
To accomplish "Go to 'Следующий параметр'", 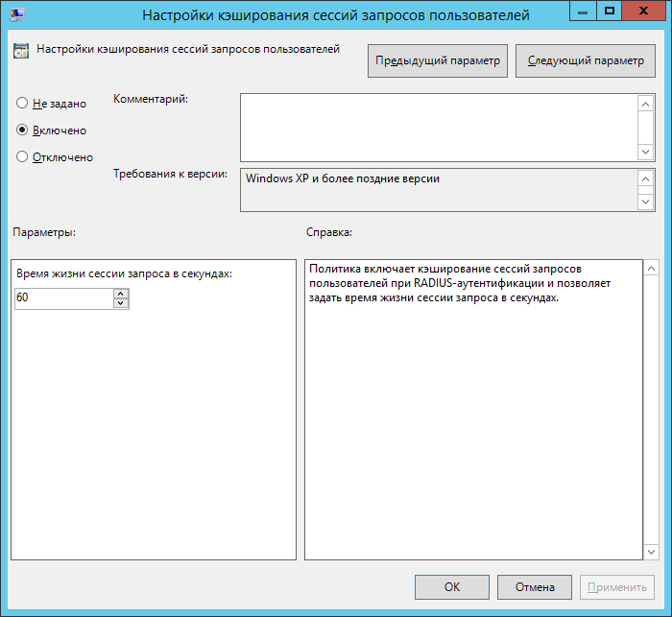I will pyautogui.click(x=585, y=60).
